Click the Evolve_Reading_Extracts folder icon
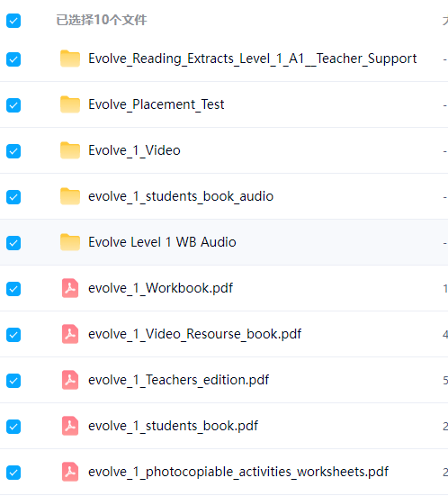Screen dimensions: 448x496 pyautogui.click(x=70, y=59)
